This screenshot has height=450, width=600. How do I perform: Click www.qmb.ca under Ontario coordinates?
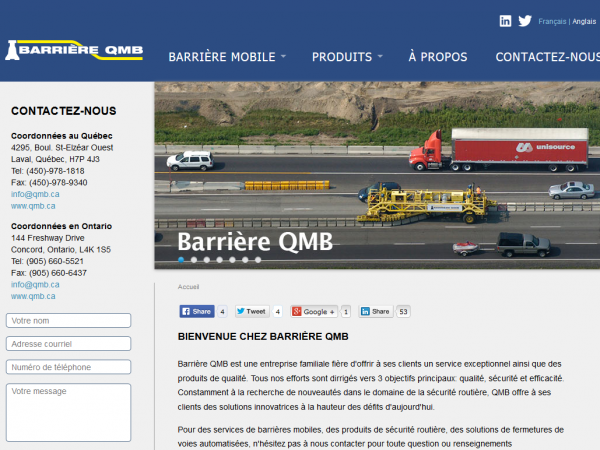pyautogui.click(x=33, y=296)
